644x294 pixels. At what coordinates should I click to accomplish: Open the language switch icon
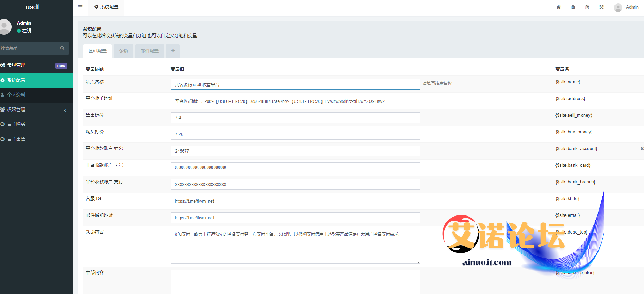pos(587,7)
